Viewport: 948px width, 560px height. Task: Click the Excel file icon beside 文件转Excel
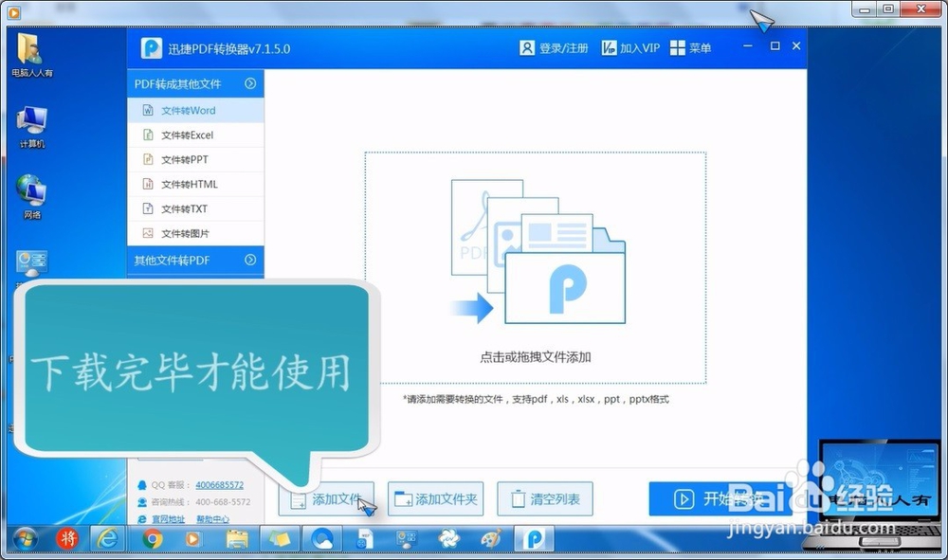[148, 135]
